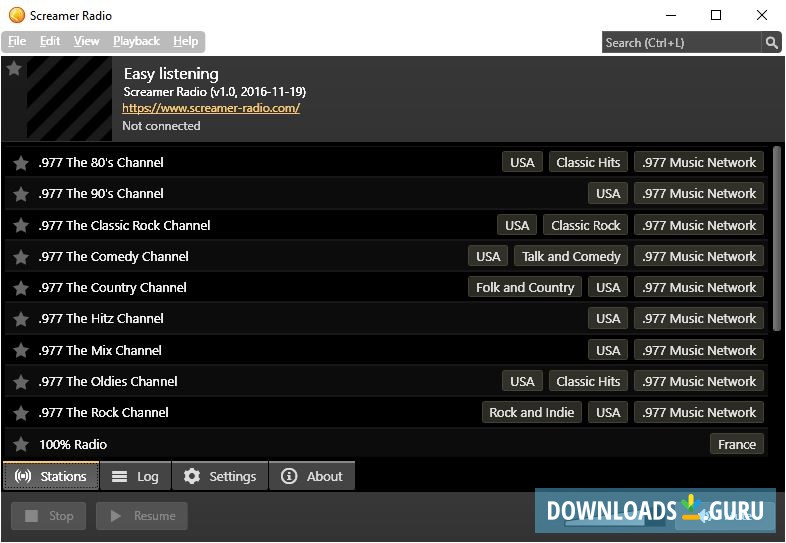Select the .977 The Hitz Channel station
Image resolution: width=786 pixels, height=543 pixels.
pos(386,318)
